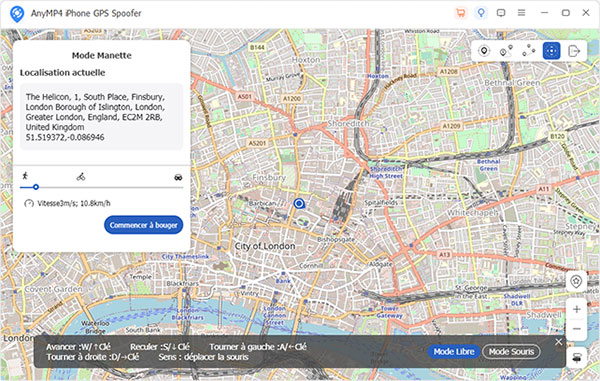Switch to Mode Souris
The height and width of the screenshot is (381, 600).
click(x=511, y=352)
